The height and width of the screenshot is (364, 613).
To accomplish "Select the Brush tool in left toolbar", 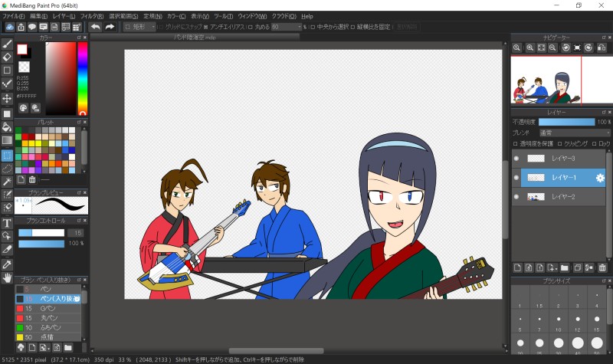I will pos(7,44).
